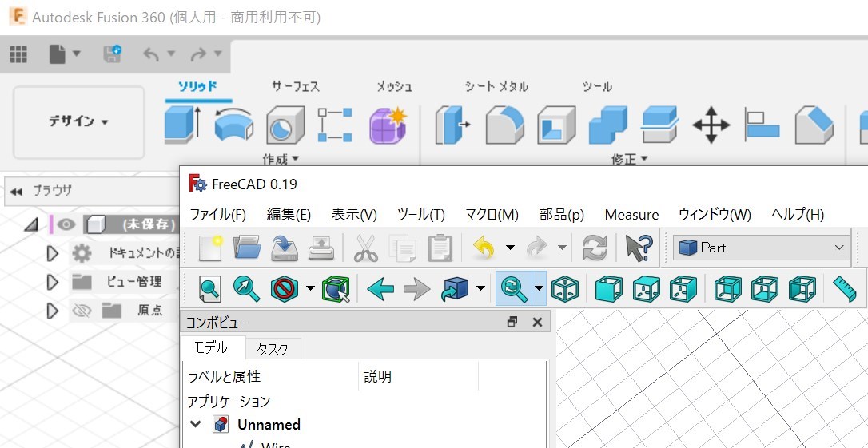Viewport: 868px width, 448px height.
Task: Open the Part workbench selector in FreeCAD
Action: (x=762, y=248)
